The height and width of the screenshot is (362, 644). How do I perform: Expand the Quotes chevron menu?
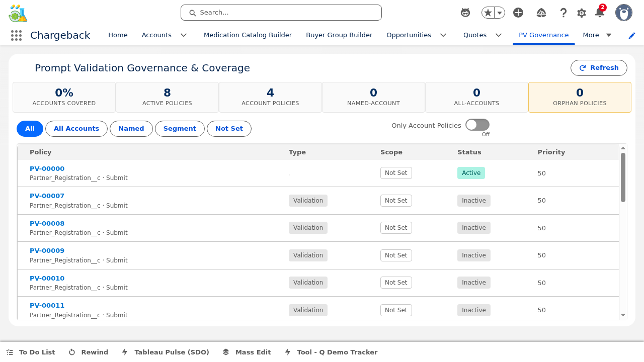(x=499, y=35)
